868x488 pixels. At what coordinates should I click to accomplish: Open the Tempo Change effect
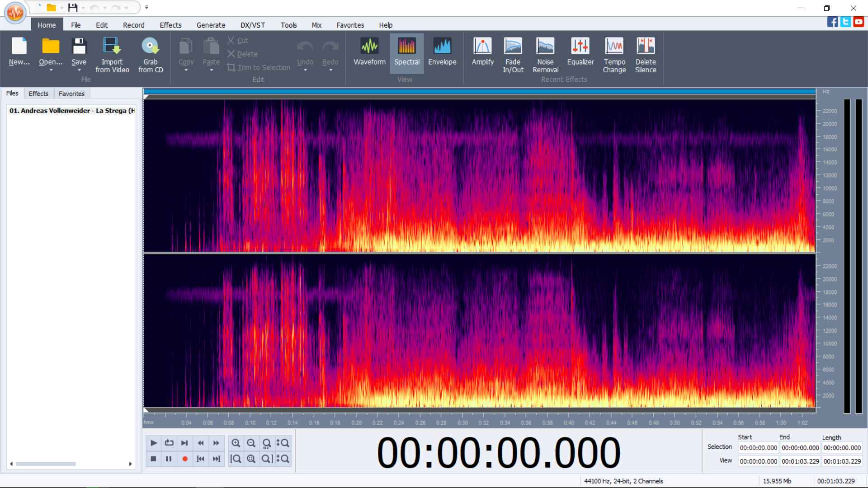(x=614, y=54)
